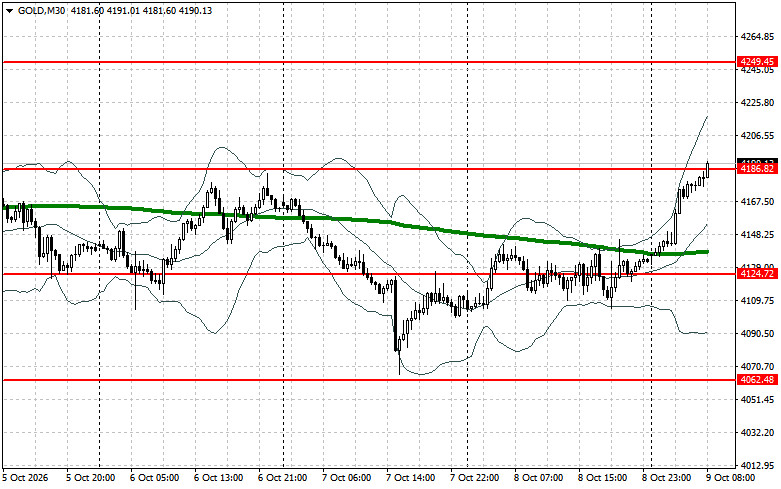This screenshot has width=781, height=489.
Task: Click the 8 Oct 15:00 time label
Action: 603,478
